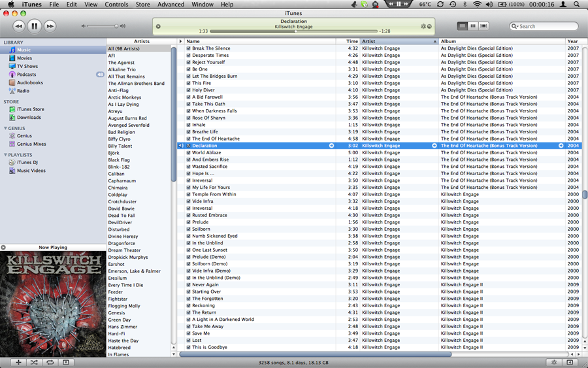Open Genius Mixes
Viewport: 588px width, 368px height.
click(x=31, y=144)
